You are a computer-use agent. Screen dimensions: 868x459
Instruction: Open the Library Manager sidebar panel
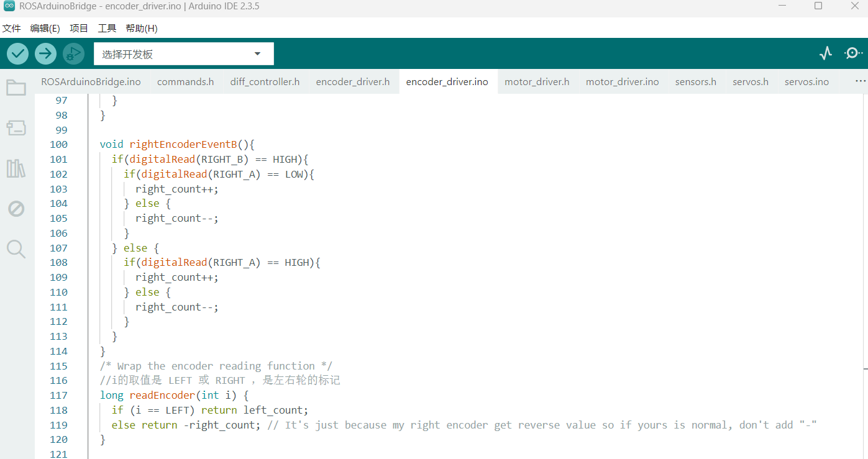tap(16, 168)
